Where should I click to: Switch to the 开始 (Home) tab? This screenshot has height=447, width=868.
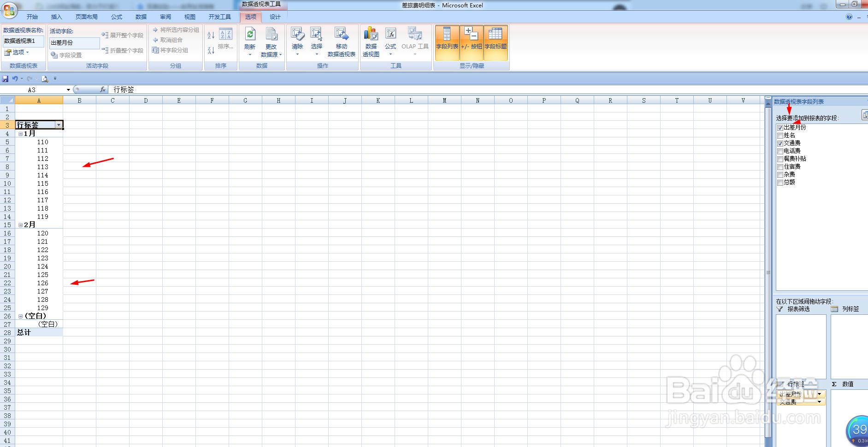pos(32,17)
